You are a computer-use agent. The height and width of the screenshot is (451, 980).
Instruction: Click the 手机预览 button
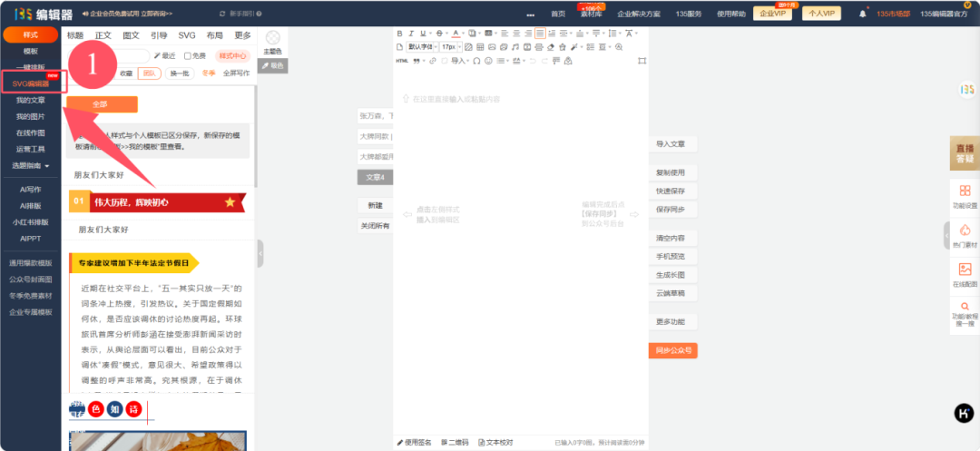(x=671, y=257)
